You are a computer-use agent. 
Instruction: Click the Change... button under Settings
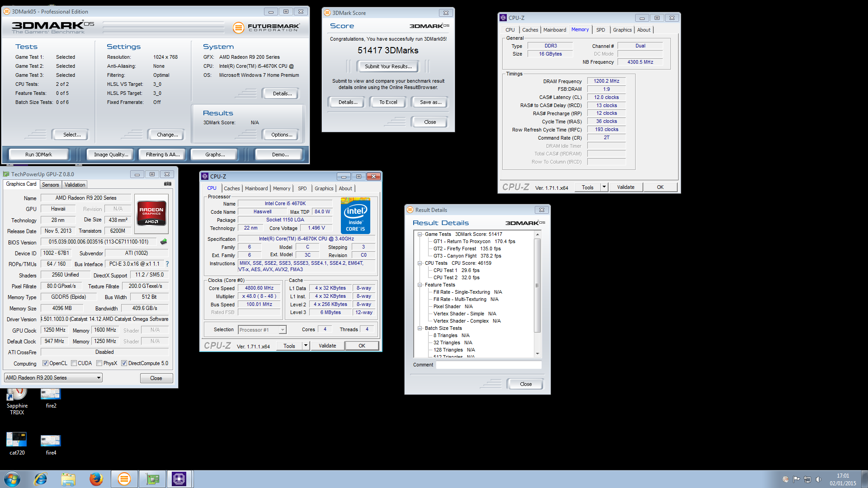coord(167,135)
